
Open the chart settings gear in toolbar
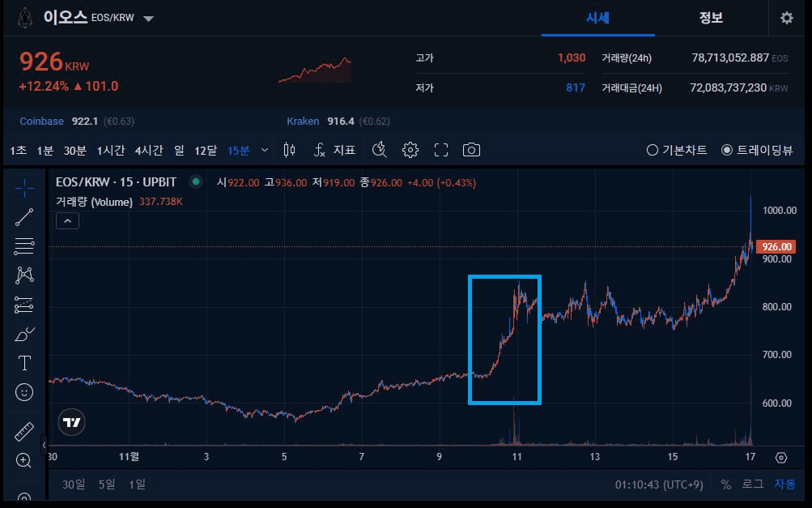pos(410,151)
